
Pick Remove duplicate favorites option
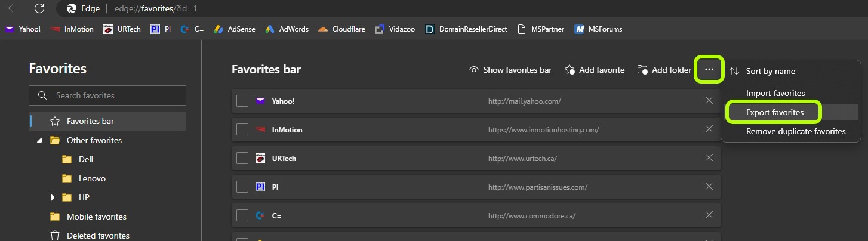tap(795, 131)
